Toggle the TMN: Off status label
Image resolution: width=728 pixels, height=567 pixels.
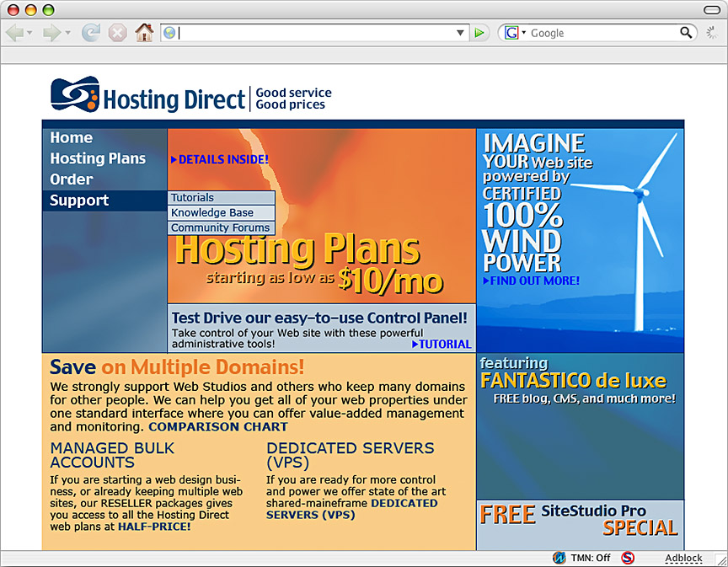[591, 558]
